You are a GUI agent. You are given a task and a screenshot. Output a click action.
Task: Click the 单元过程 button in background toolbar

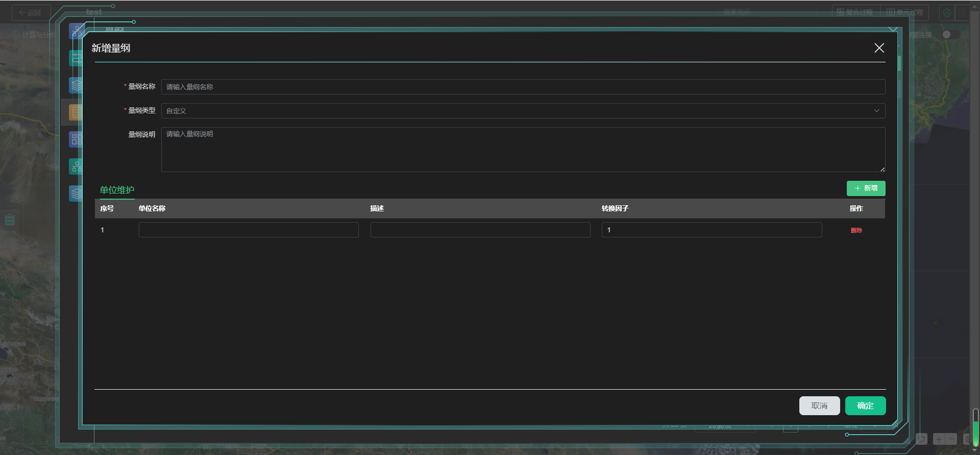pos(905,12)
